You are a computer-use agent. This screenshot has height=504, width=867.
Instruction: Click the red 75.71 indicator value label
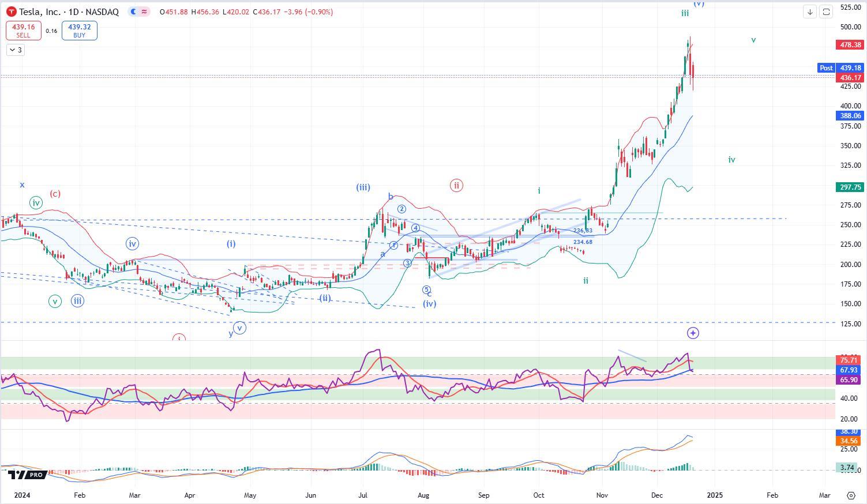[x=850, y=360]
